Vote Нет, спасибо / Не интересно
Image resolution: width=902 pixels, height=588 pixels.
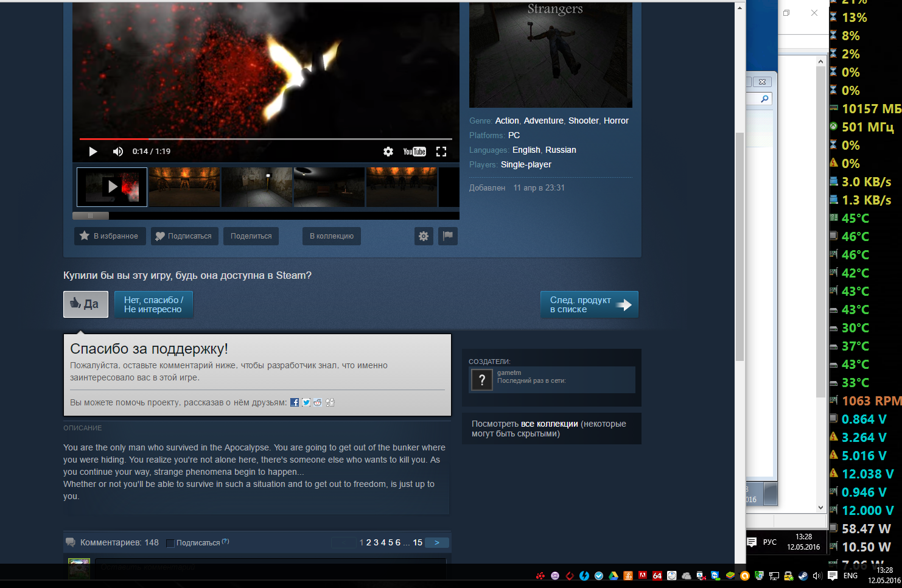pos(153,304)
